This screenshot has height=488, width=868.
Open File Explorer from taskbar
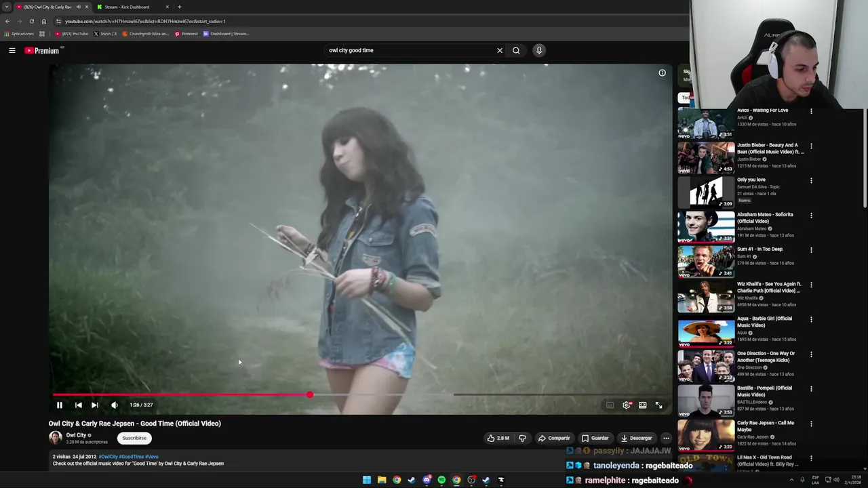click(x=382, y=480)
